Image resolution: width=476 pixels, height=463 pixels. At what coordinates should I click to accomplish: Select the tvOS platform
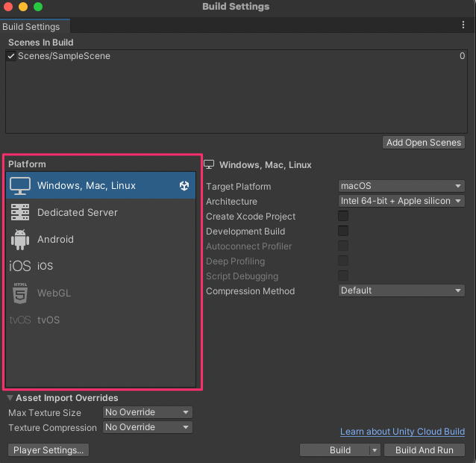(x=101, y=320)
